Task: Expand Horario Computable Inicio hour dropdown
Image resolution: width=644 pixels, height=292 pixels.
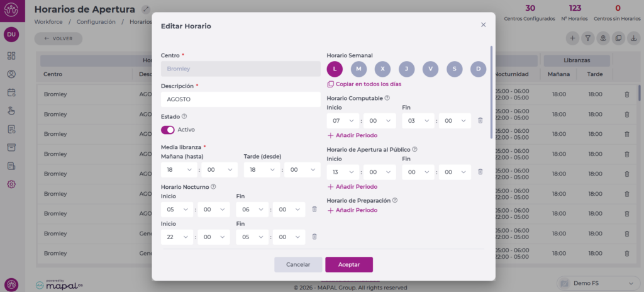Action: coord(343,121)
